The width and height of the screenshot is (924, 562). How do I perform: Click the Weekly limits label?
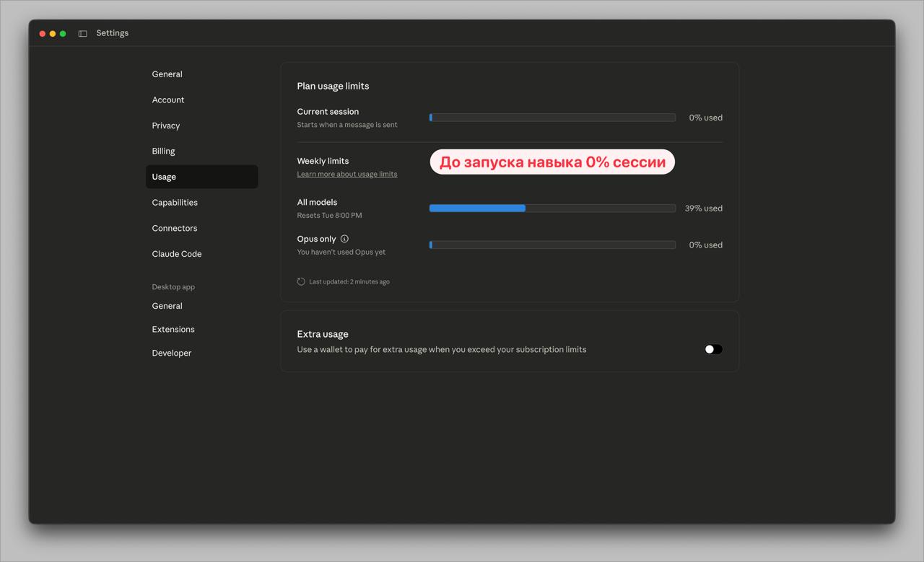tap(323, 161)
